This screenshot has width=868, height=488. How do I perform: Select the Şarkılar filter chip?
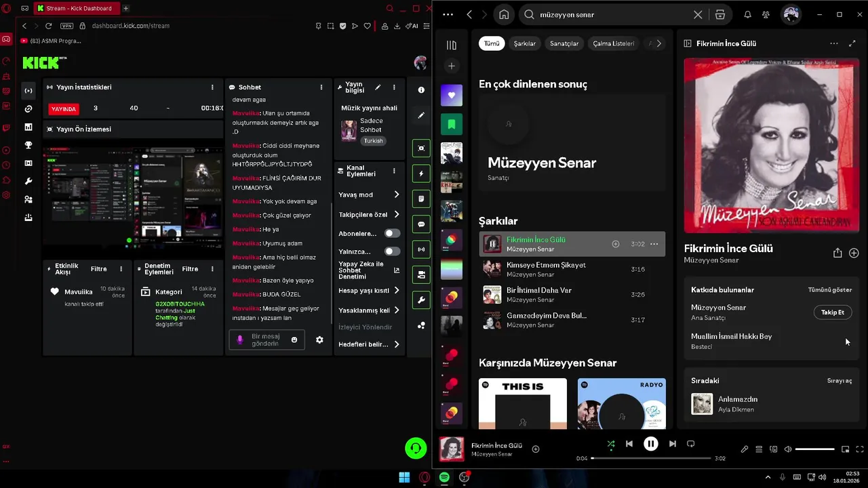pos(525,43)
